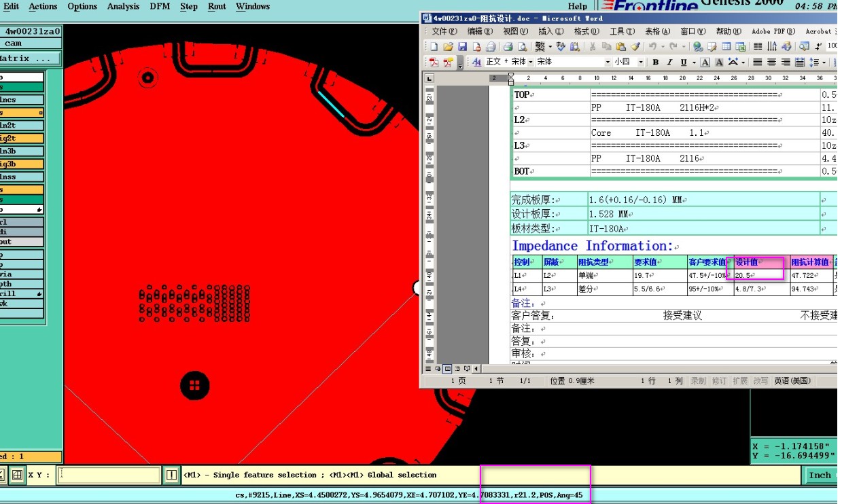Open the Rout menu in Genesis

[x=217, y=7]
